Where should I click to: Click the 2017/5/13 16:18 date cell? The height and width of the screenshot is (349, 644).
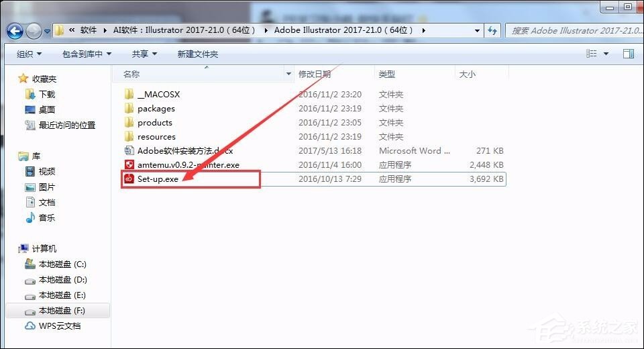(330, 150)
